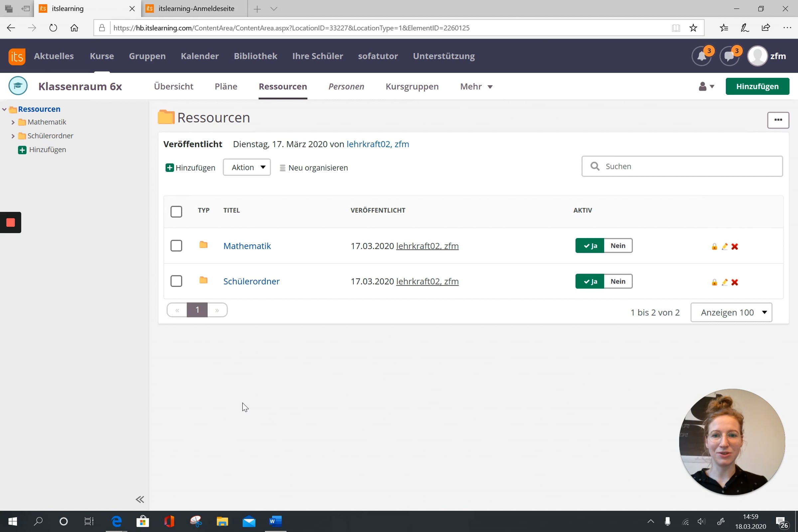Expand the Mathematik folder in tree

point(13,122)
